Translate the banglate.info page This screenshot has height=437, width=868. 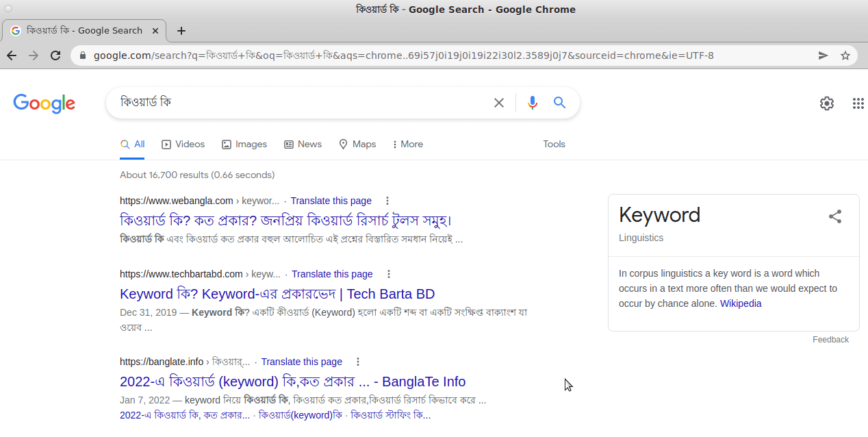pos(301,362)
